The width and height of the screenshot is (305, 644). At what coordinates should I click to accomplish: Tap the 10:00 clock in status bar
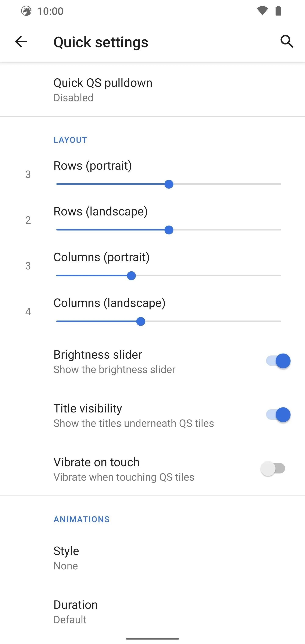pos(50,11)
